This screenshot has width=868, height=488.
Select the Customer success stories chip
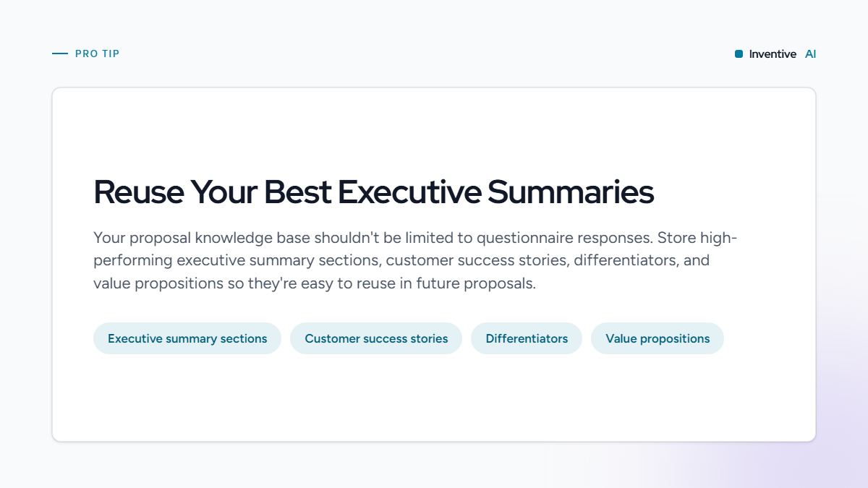click(376, 338)
